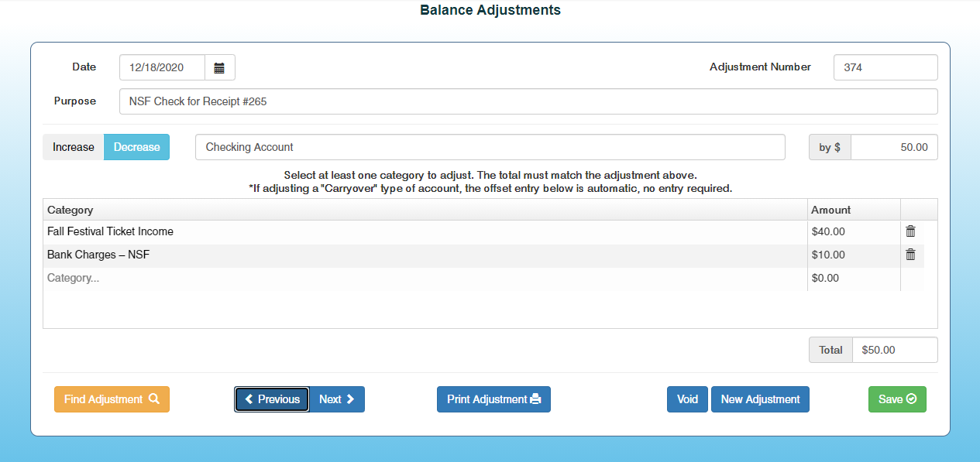Image resolution: width=980 pixels, height=462 pixels.
Task: Click the $40.00 amount cell
Action: pos(852,231)
